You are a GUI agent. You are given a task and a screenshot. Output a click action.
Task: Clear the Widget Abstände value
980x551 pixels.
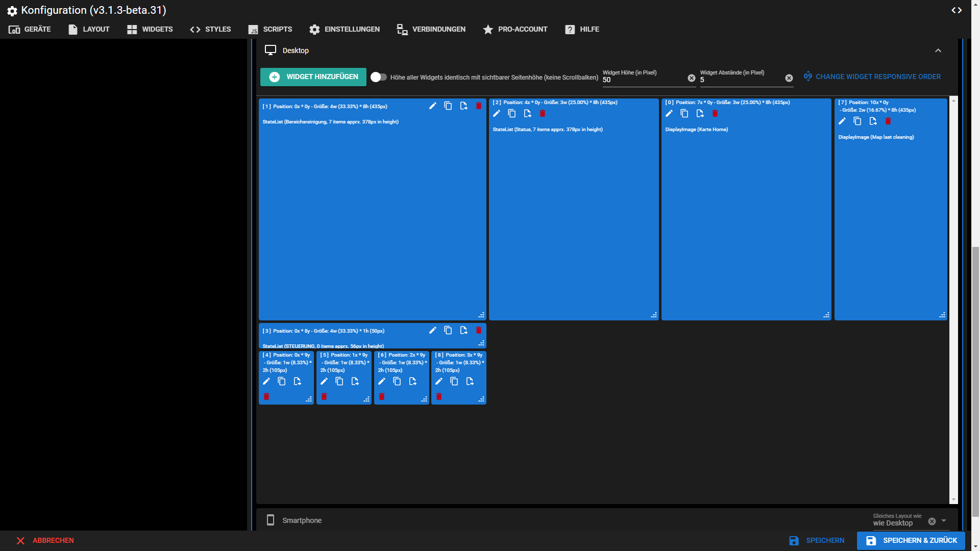(x=789, y=78)
